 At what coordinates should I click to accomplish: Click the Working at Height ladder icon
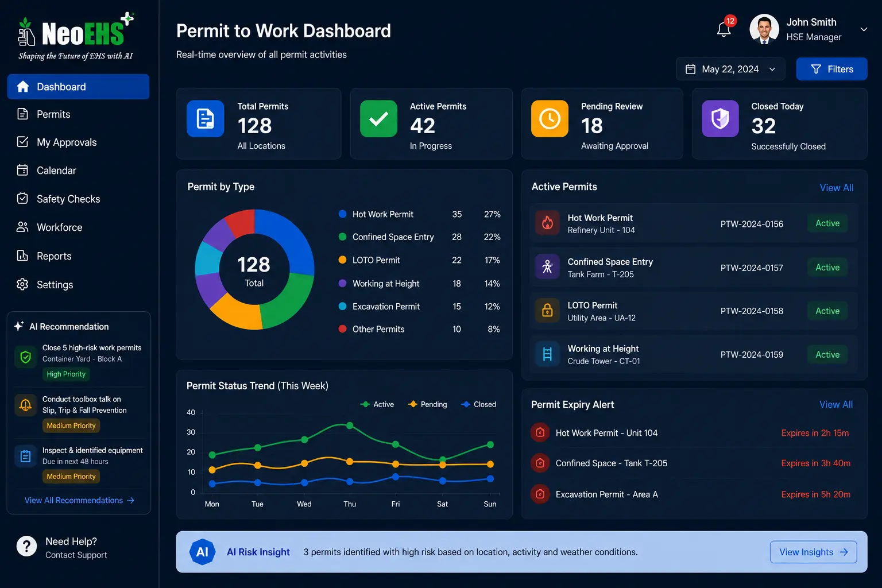click(547, 354)
